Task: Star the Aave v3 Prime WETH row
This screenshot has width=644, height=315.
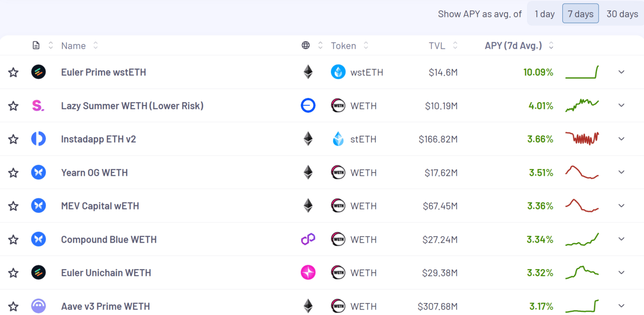Action: pyautogui.click(x=13, y=306)
